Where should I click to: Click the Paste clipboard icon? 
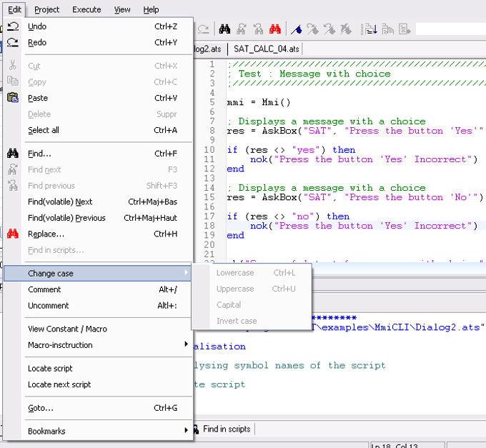coord(13,98)
